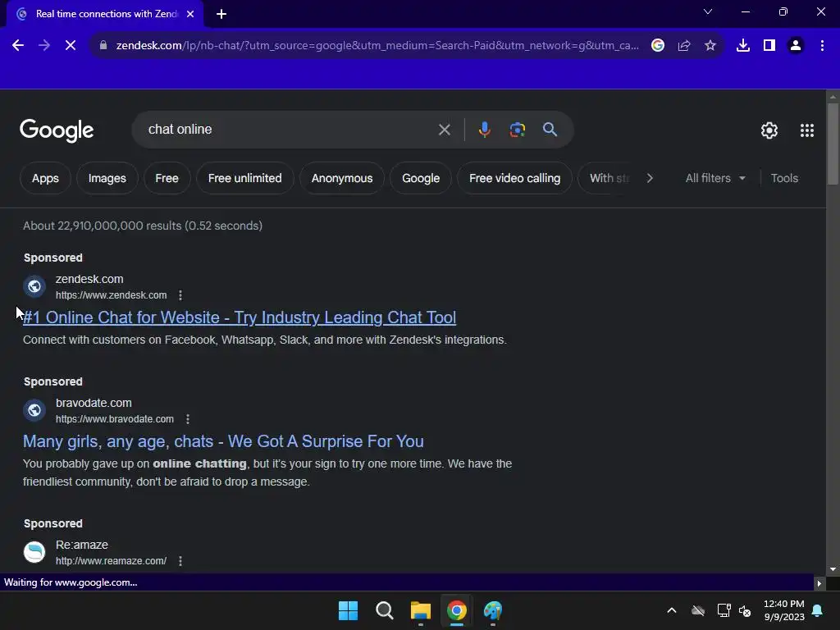
Task: Select the Google filter chip
Action: (421, 178)
